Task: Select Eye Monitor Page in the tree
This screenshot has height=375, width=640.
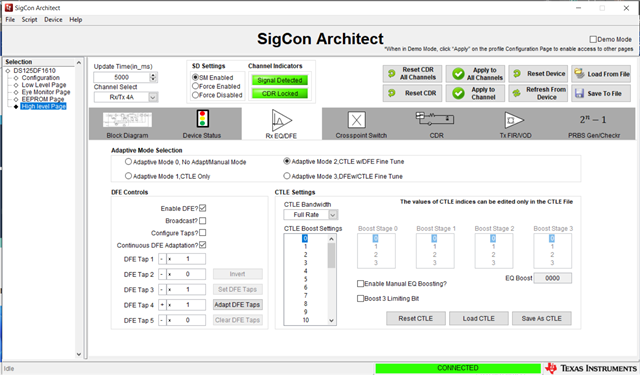Action: 46,92
